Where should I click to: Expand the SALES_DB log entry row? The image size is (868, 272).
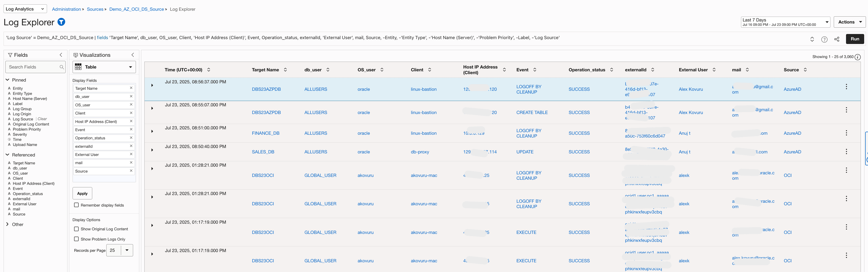pyautogui.click(x=152, y=150)
